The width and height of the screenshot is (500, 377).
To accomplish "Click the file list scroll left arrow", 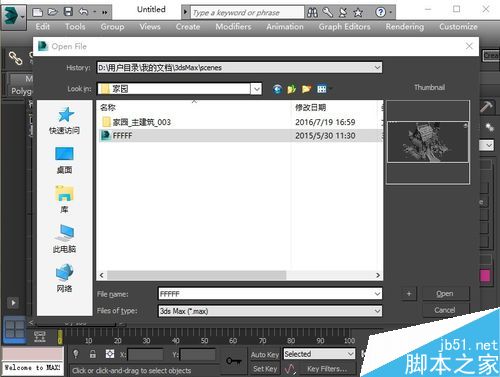I will [x=102, y=275].
